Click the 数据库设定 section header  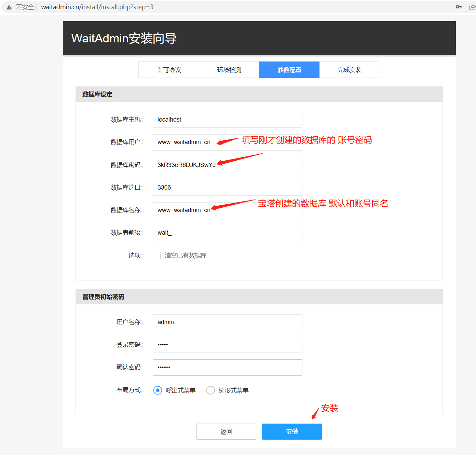click(x=259, y=94)
